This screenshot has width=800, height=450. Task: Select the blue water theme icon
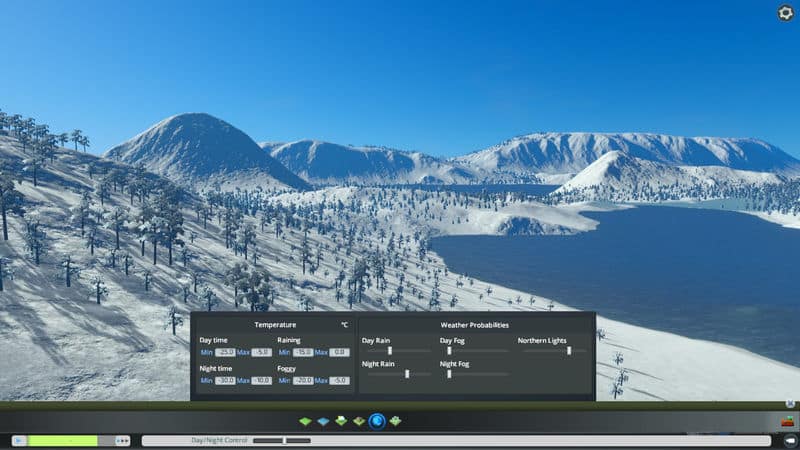pos(323,421)
